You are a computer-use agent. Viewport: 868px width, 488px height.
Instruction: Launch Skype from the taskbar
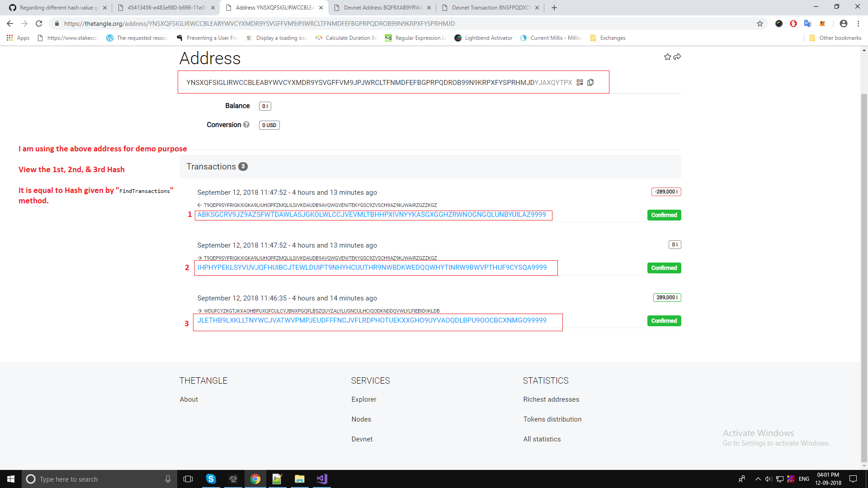[x=211, y=479]
